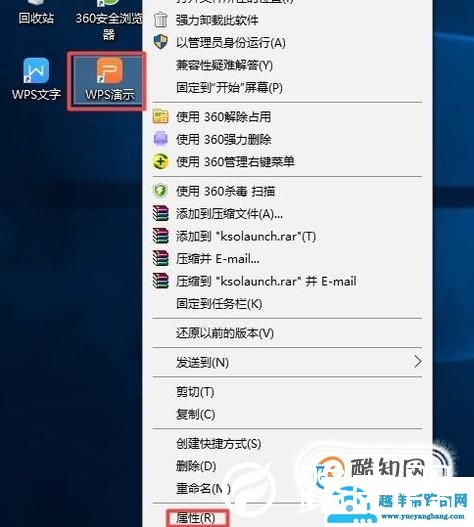Screen dimensions: 474x527
Task: Expand submenu arrow on 发送到(N) row
Action: [x=418, y=362]
